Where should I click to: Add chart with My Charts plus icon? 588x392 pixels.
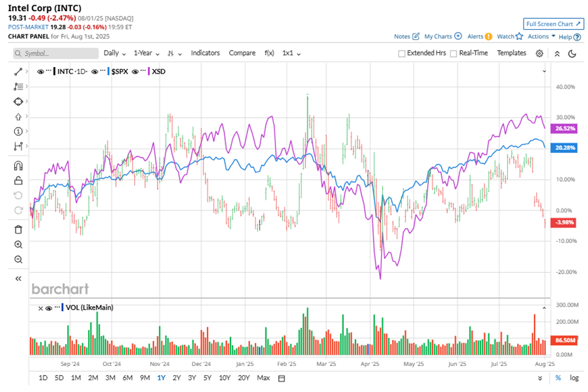coord(458,36)
